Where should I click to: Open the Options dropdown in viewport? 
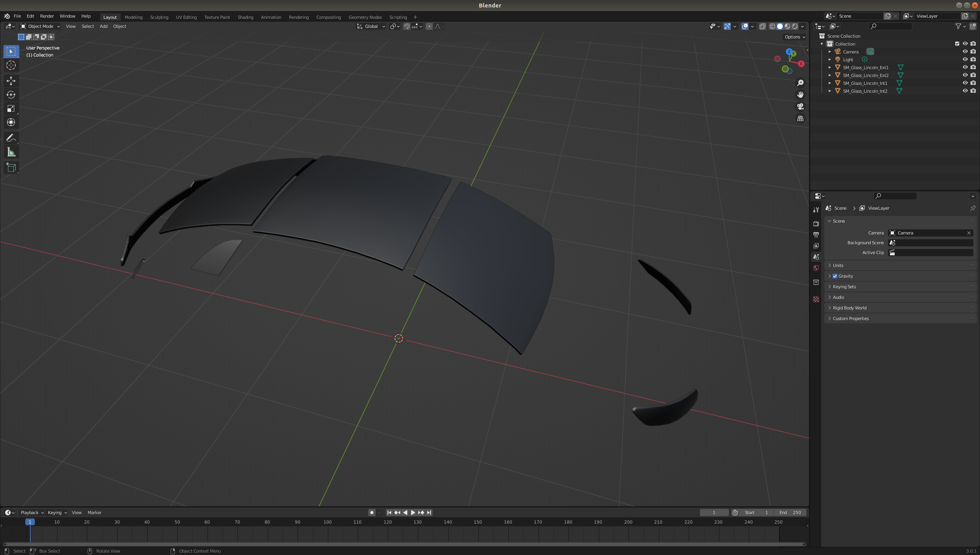tap(795, 37)
